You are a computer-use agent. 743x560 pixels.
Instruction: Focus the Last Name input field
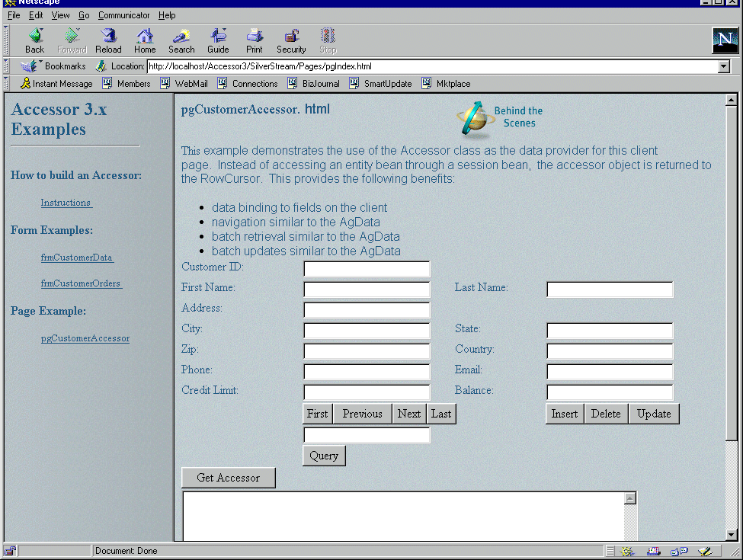(x=610, y=290)
